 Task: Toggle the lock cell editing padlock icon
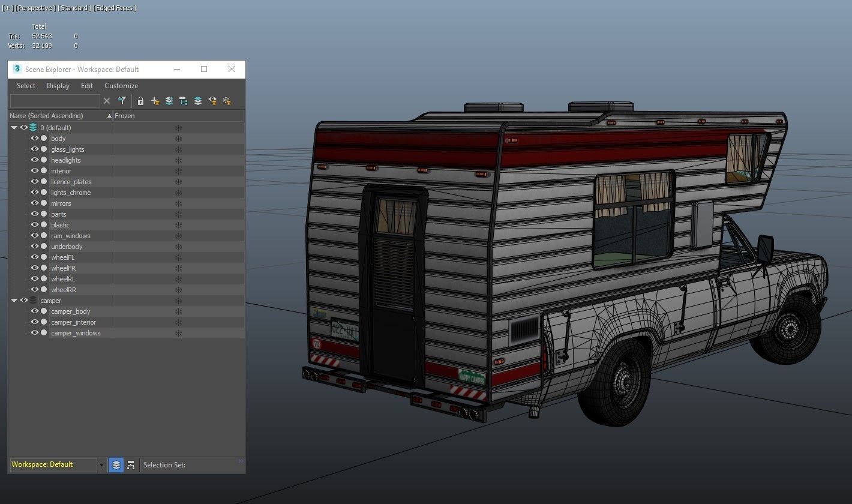click(x=140, y=101)
